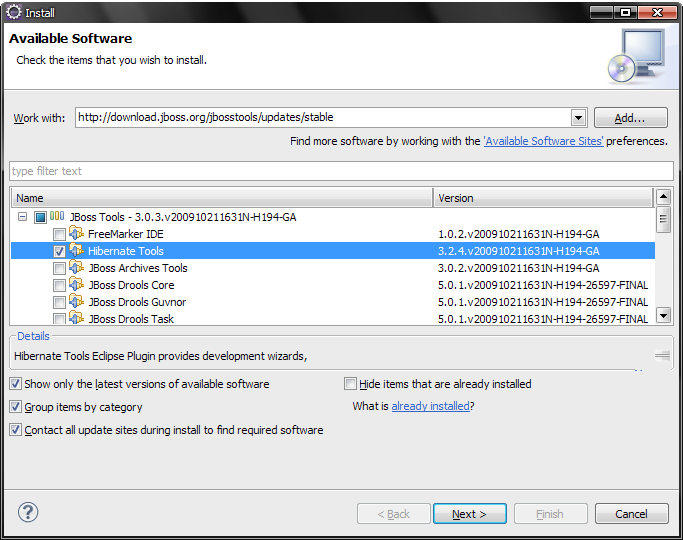Click the Hibernate Tools feature icon
Image resolution: width=683 pixels, height=540 pixels.
click(77, 250)
